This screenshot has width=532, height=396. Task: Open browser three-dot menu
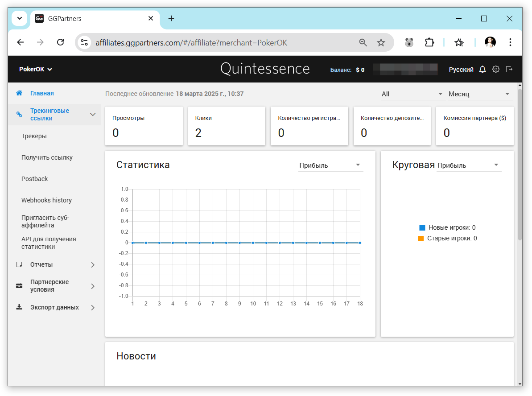510,42
